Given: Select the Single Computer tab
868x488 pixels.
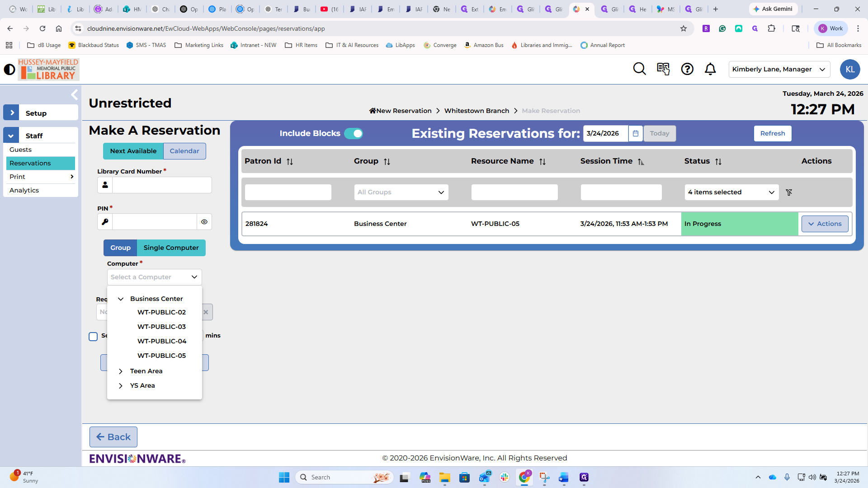Looking at the screenshot, I should point(171,248).
